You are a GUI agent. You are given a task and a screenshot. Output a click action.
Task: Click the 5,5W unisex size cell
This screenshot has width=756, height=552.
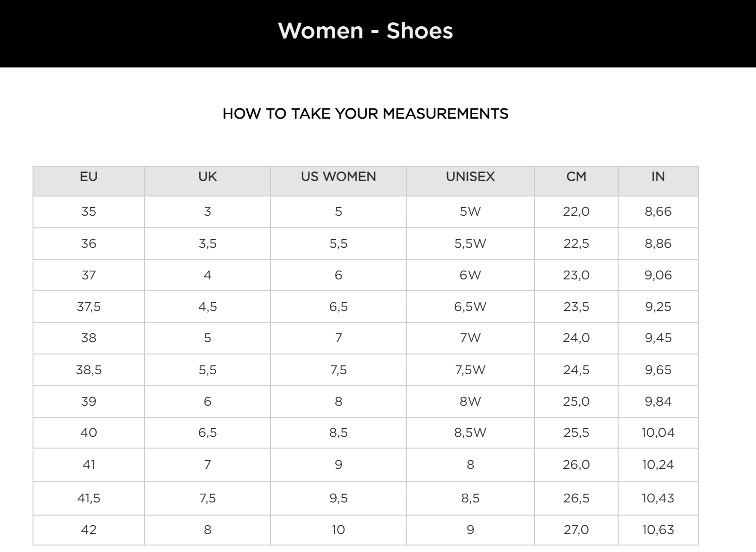tap(470, 244)
